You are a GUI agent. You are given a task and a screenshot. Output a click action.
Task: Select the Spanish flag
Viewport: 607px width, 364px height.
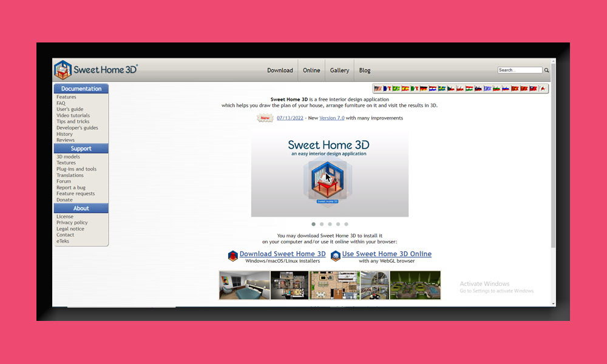click(405, 89)
